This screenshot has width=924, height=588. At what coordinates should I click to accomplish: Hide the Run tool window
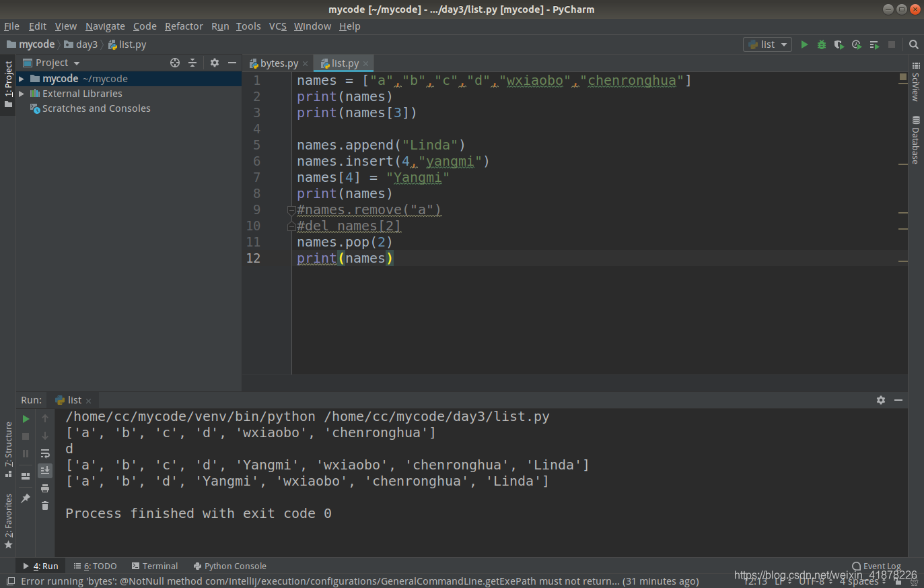[x=898, y=400]
